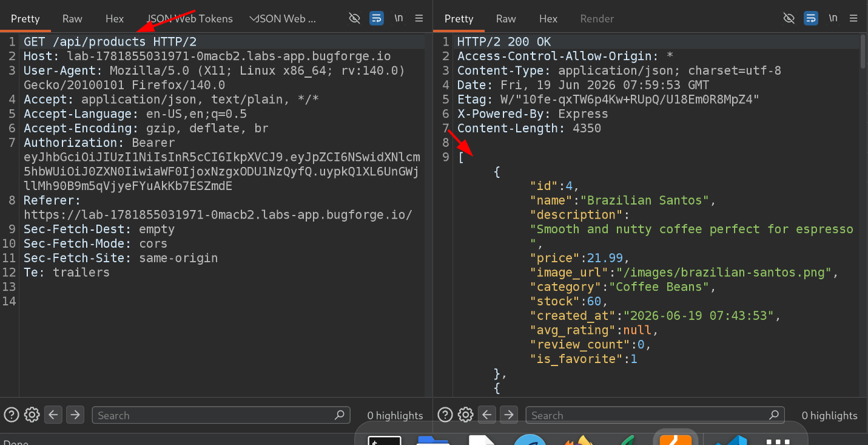Click the Content-Type response header line
Screen dimensions: 868x445
point(619,71)
